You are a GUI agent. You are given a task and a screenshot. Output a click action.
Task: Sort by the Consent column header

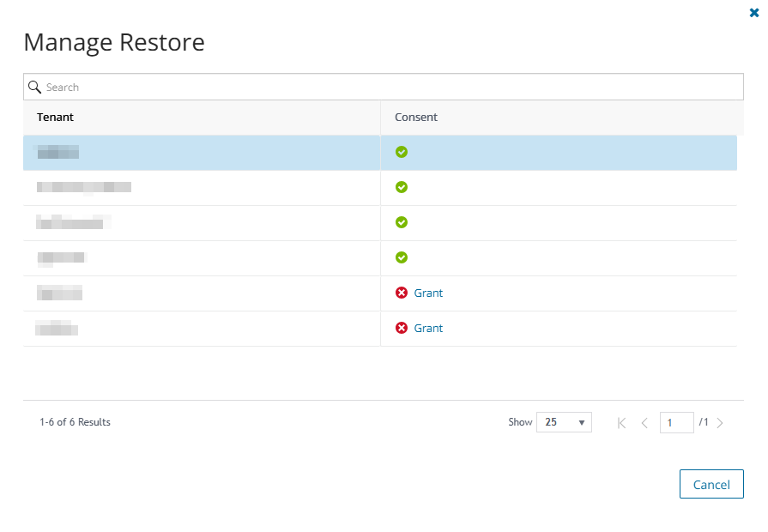click(416, 117)
